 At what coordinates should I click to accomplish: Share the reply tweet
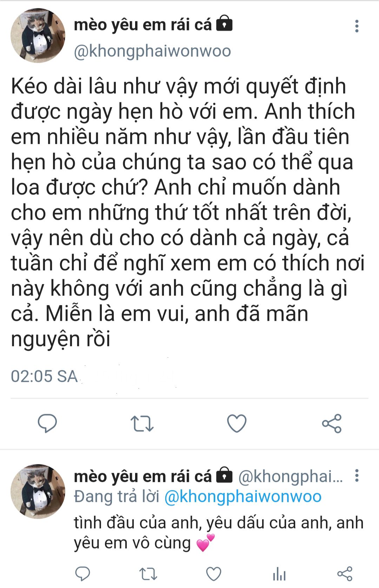[x=345, y=574]
